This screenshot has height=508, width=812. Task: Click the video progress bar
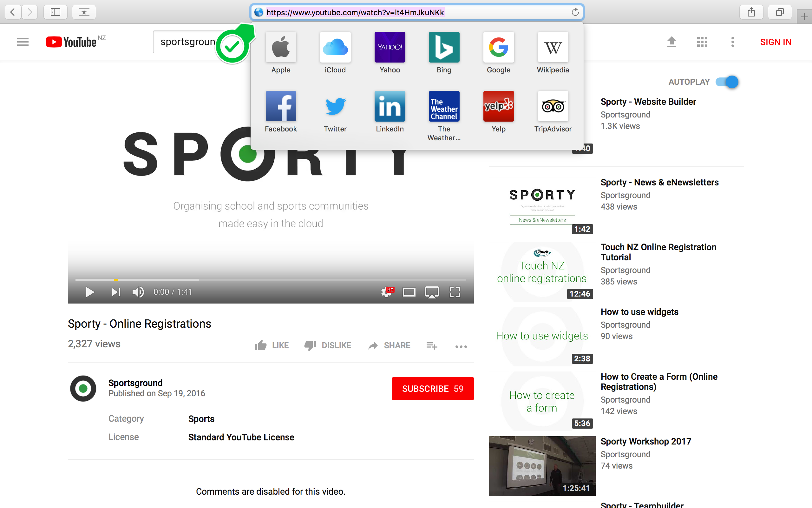(x=271, y=279)
